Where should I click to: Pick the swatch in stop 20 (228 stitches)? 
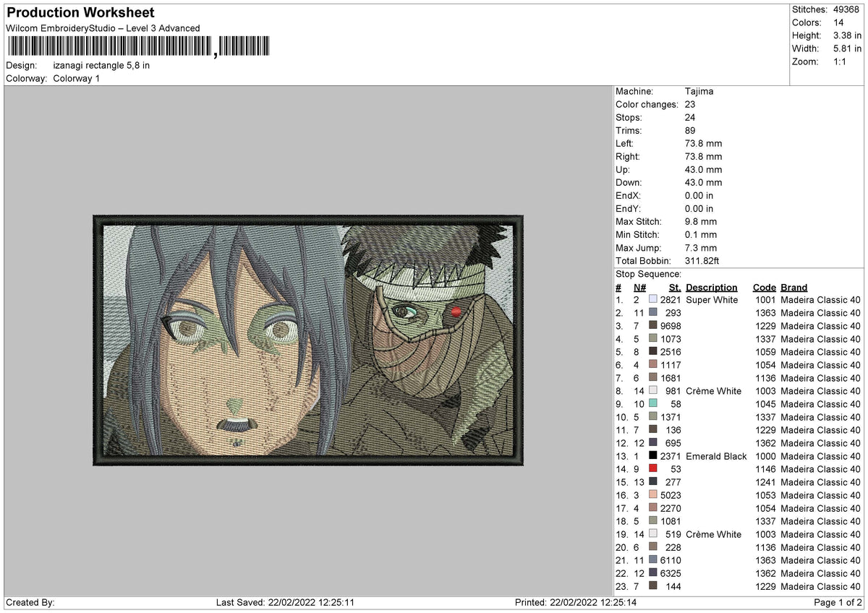(653, 547)
